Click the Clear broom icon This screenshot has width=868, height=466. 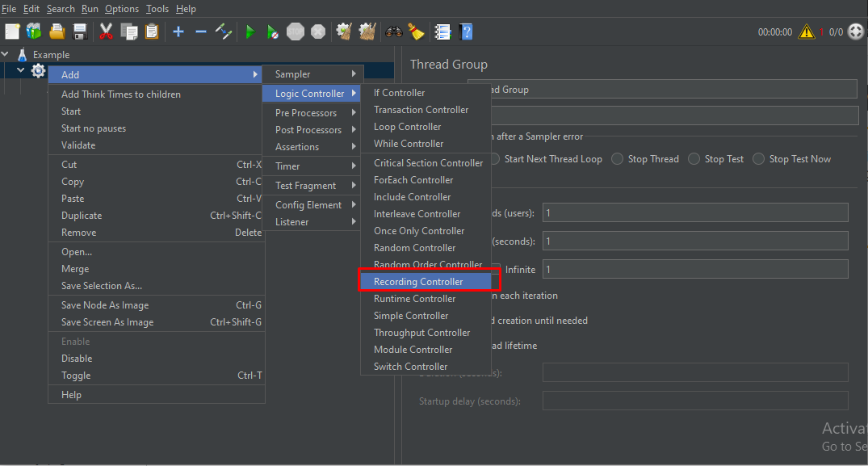point(344,31)
